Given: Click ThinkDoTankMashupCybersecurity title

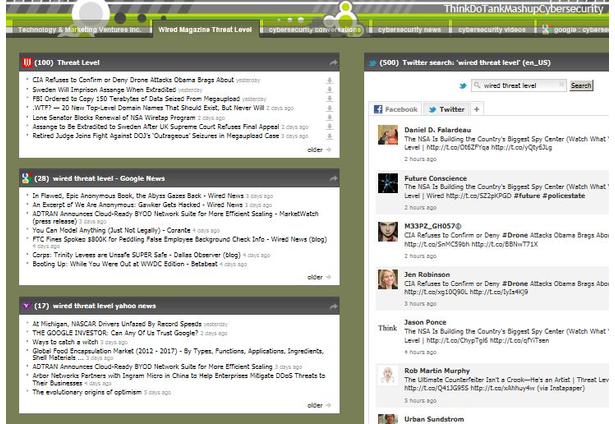Looking at the screenshot, I should [x=523, y=9].
